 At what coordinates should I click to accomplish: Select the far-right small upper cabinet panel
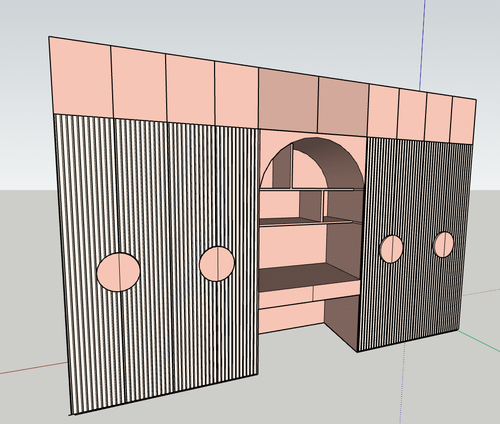463,121
